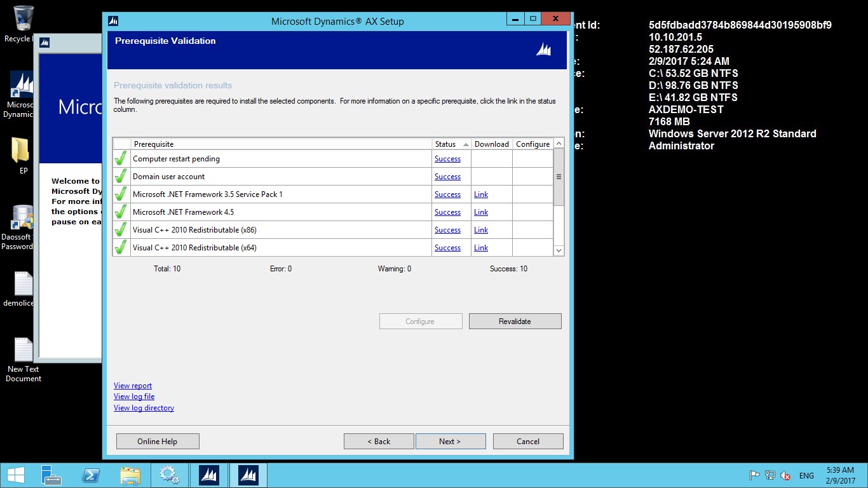Launch PowerShell from taskbar
The width and height of the screenshot is (868, 488).
91,475
